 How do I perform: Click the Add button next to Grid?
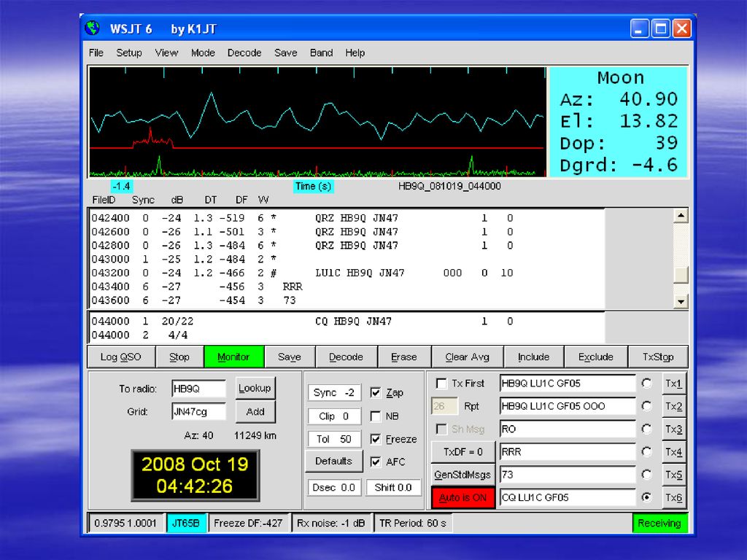click(x=255, y=411)
